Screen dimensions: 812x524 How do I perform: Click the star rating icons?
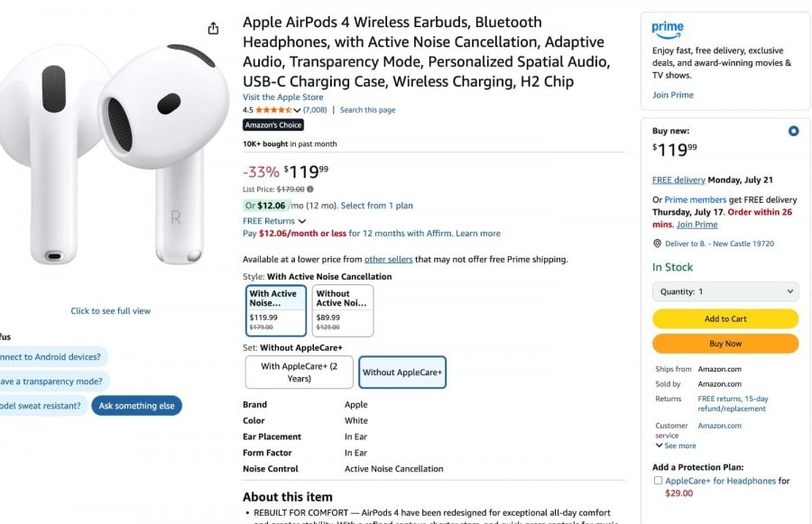click(273, 110)
